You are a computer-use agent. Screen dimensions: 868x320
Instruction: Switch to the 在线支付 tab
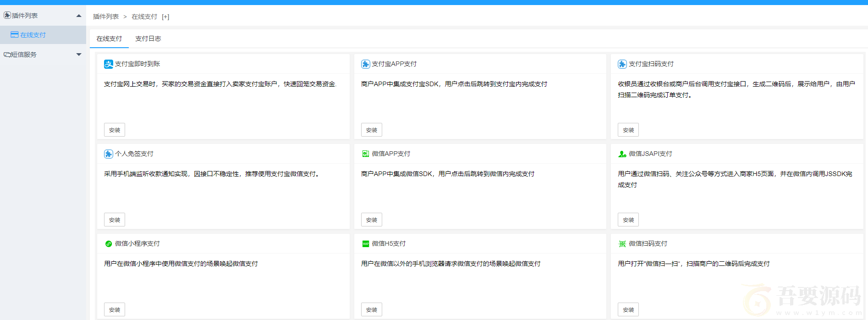coord(109,39)
